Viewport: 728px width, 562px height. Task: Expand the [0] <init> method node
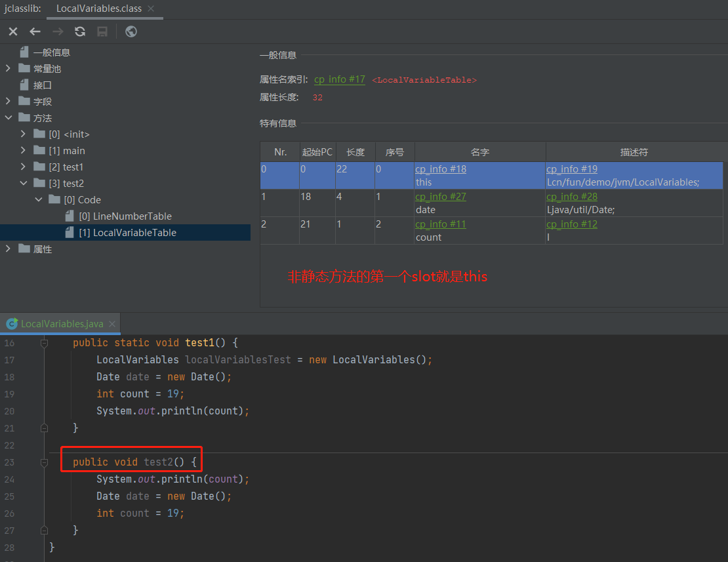(23, 134)
